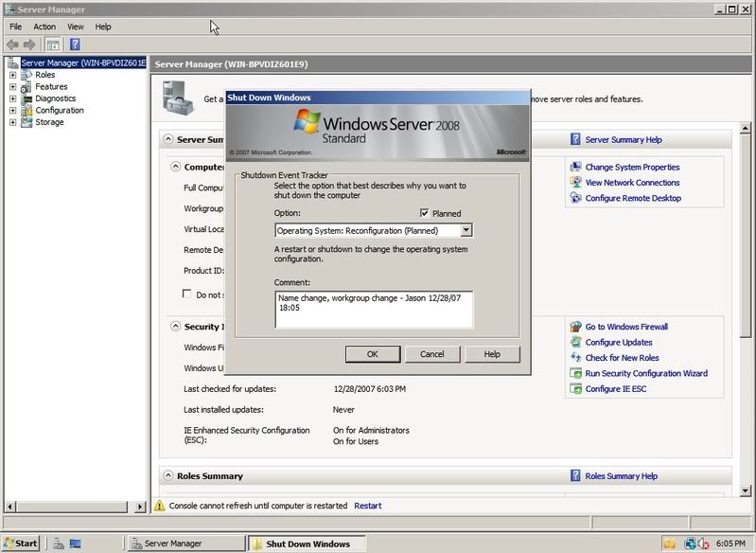Image resolution: width=756 pixels, height=553 pixels.
Task: Click the volume tray icon
Action: [x=702, y=544]
